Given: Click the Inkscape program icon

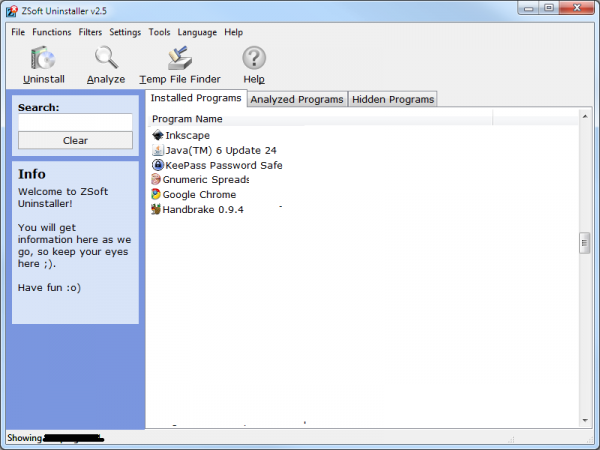Looking at the screenshot, I should coord(157,135).
